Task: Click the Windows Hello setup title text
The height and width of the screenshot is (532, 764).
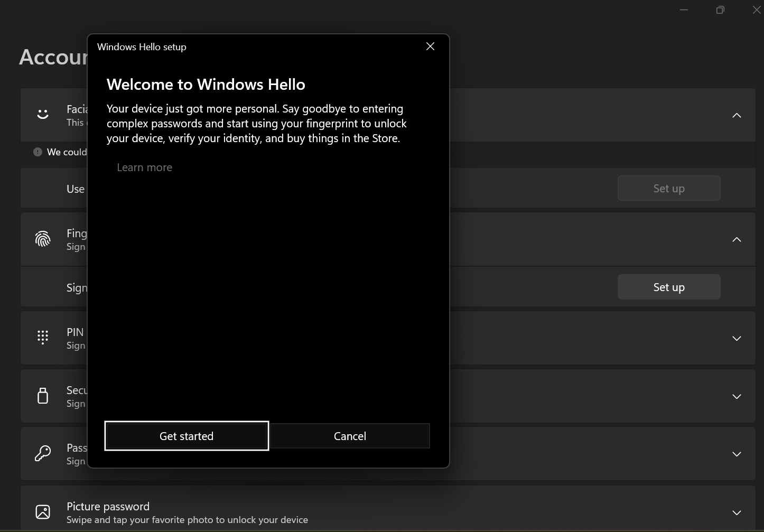Action: point(142,46)
